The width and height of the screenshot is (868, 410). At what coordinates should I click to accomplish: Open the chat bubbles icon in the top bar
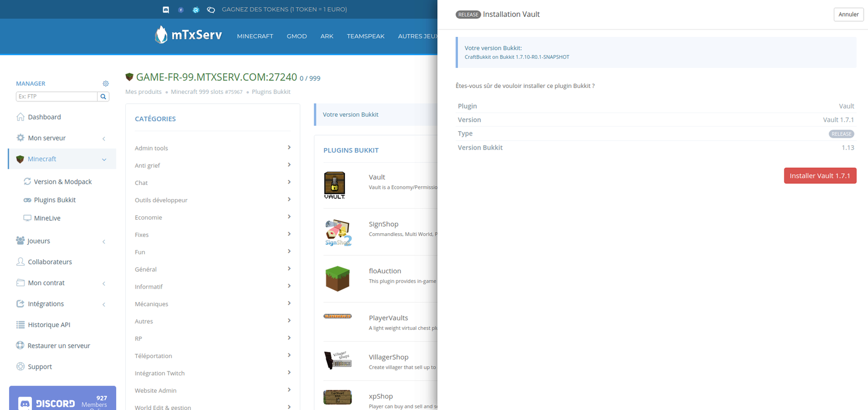[211, 10]
